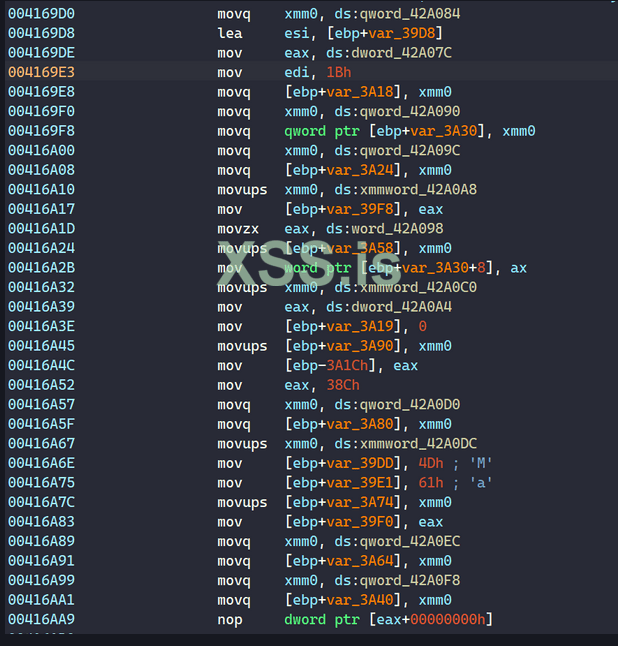Click operand xmmword_42A0A8

pyautogui.click(x=419, y=190)
